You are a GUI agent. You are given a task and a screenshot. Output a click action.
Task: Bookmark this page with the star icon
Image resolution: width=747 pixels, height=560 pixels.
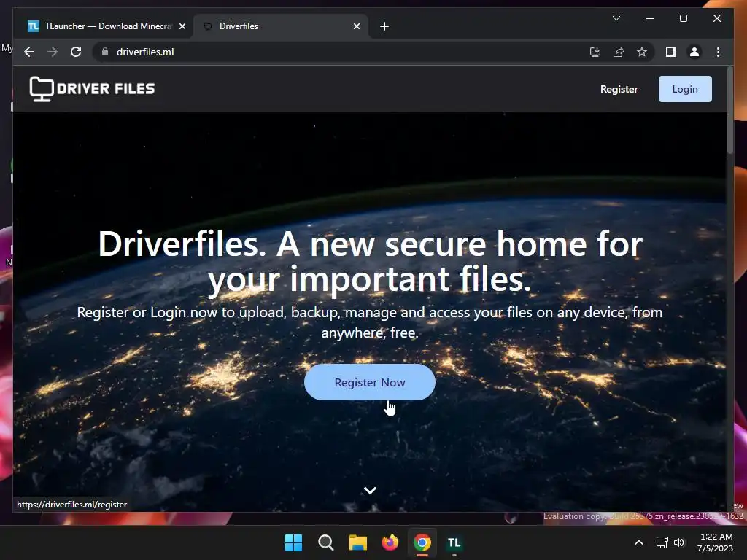coord(642,52)
